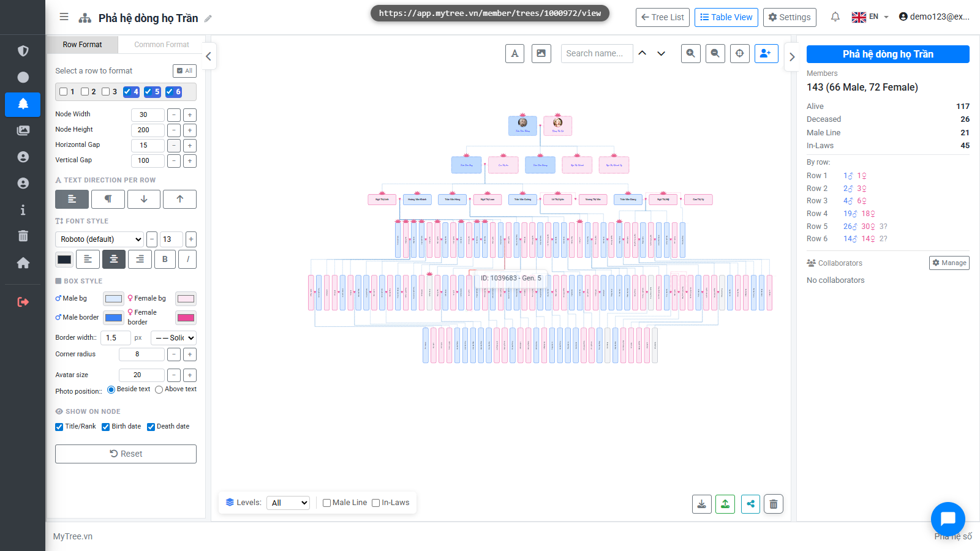This screenshot has height=551, width=980.
Task: Collapse the right info panel
Action: click(x=792, y=56)
